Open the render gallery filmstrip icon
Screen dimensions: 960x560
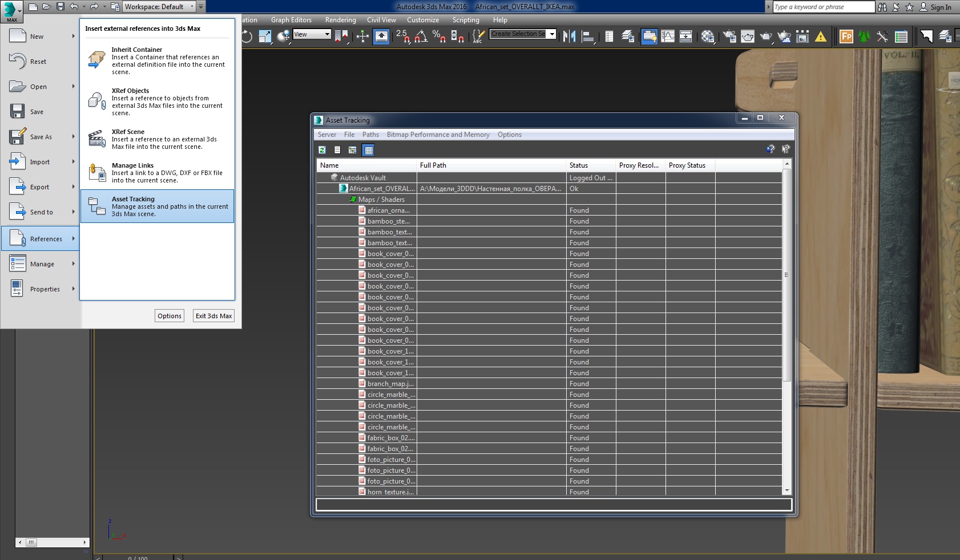[802, 36]
